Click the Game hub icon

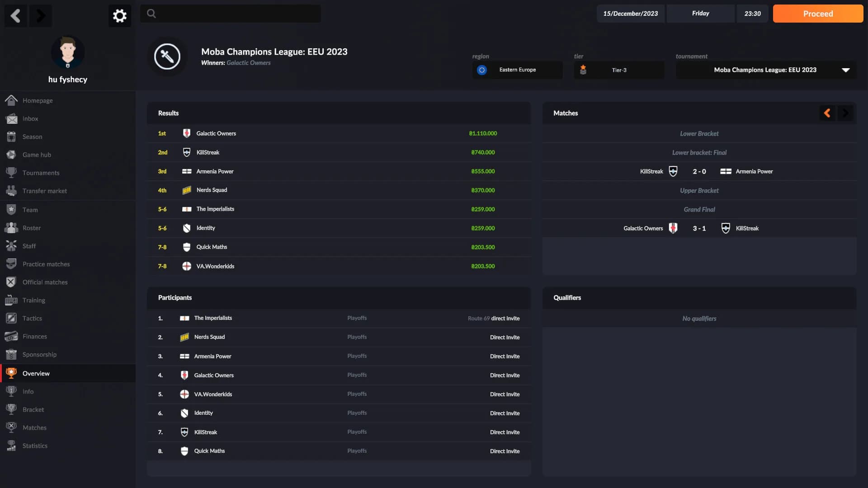click(11, 155)
